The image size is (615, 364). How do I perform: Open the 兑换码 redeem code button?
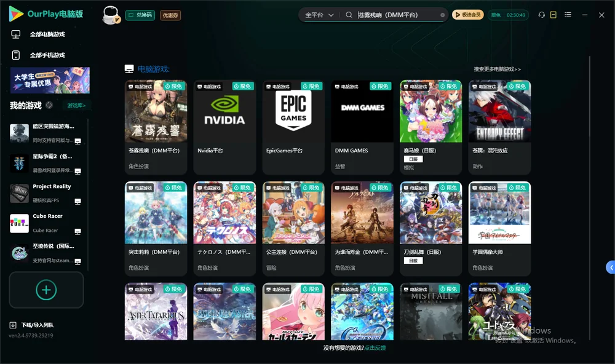140,15
